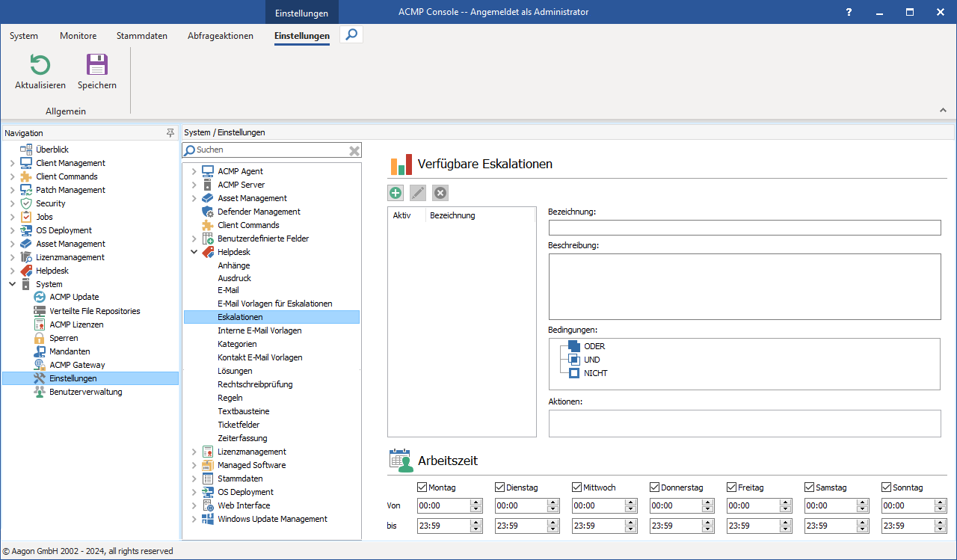Open Kategorien under Helpdesk
Screen dimensions: 957x560
[236, 344]
